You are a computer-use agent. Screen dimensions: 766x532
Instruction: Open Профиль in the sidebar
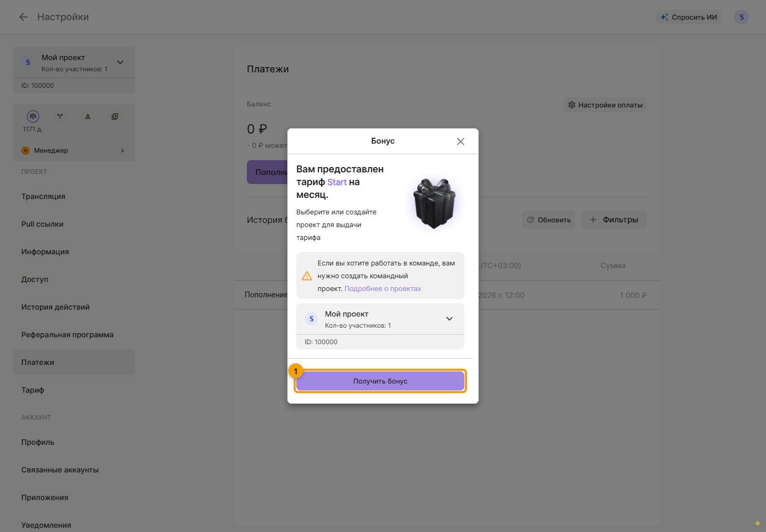coord(74,442)
